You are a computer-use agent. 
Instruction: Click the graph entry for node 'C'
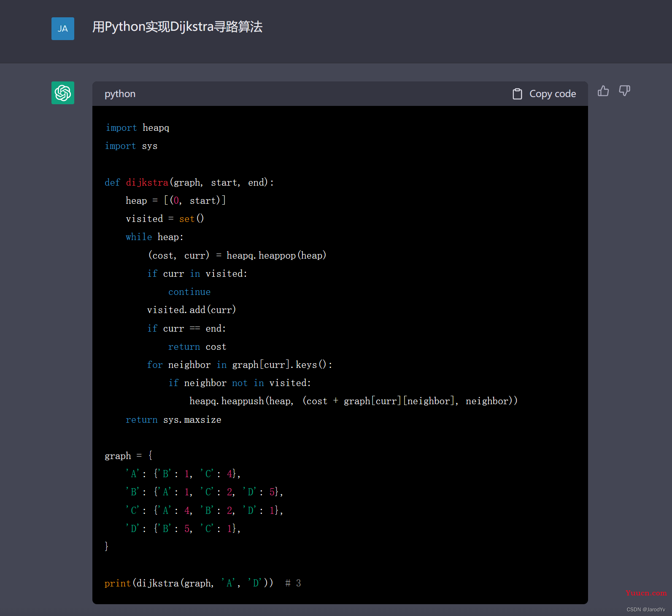[x=204, y=511]
